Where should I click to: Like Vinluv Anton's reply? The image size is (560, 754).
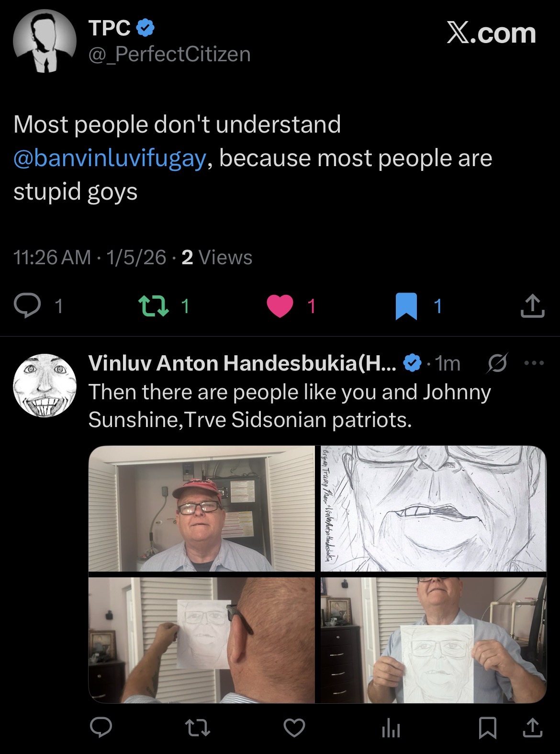pos(294,728)
